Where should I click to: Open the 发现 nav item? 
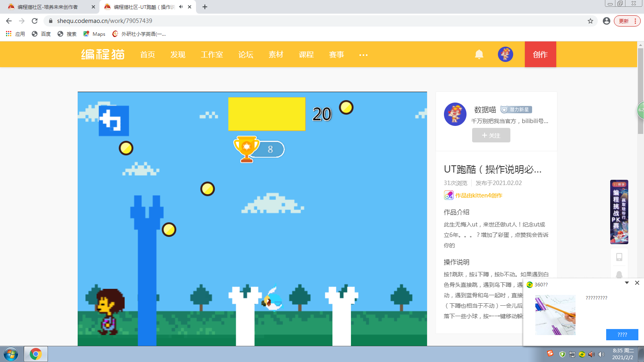tap(178, 54)
